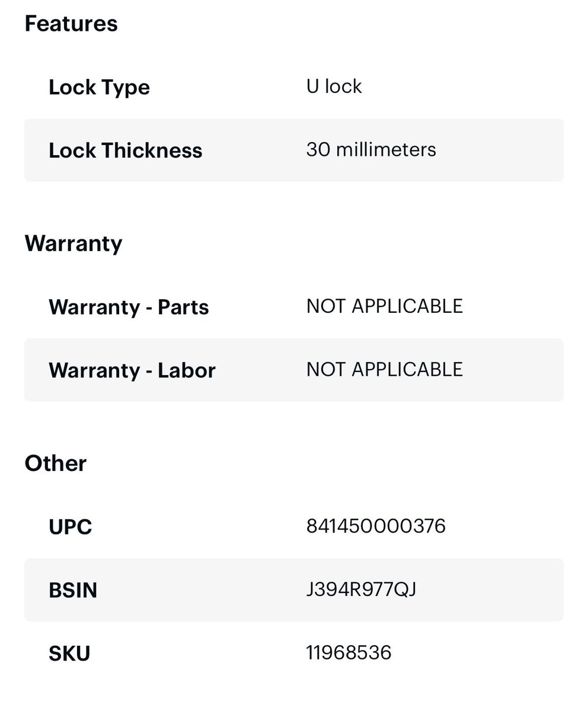This screenshot has width=588, height=711.
Task: Click the Lock Type label
Action: [99, 87]
